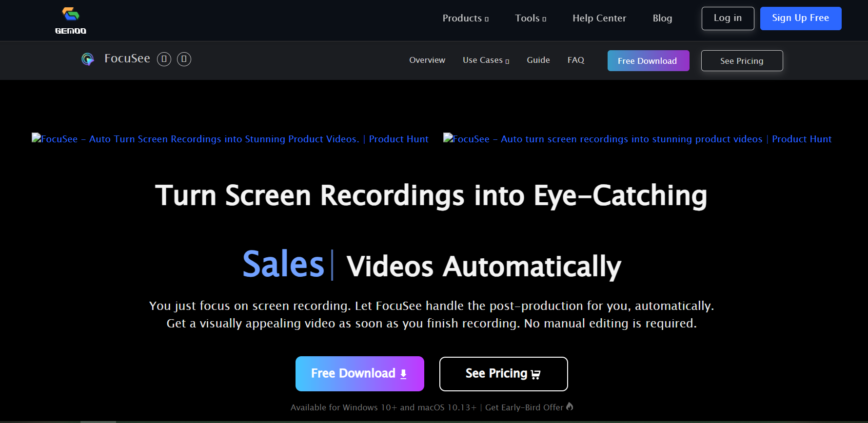The image size is (868, 423).
Task: Select FAQ in the FocuSee navigation bar
Action: click(575, 60)
